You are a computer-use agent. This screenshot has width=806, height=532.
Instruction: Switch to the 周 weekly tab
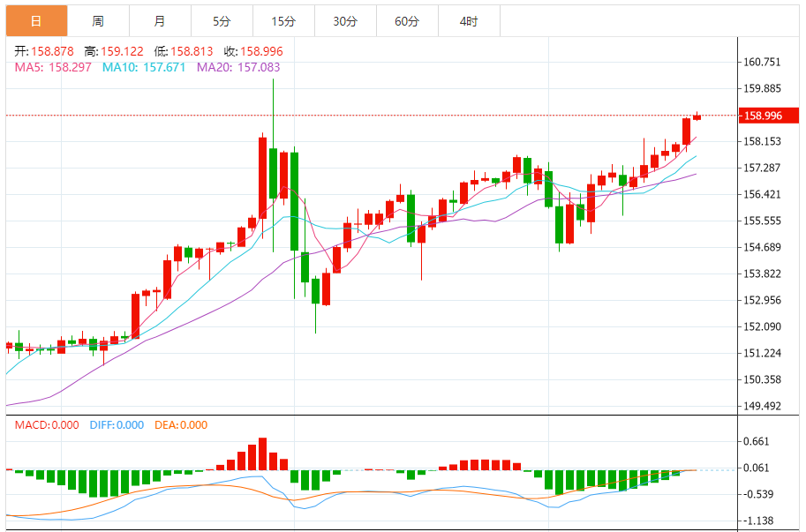pos(98,21)
